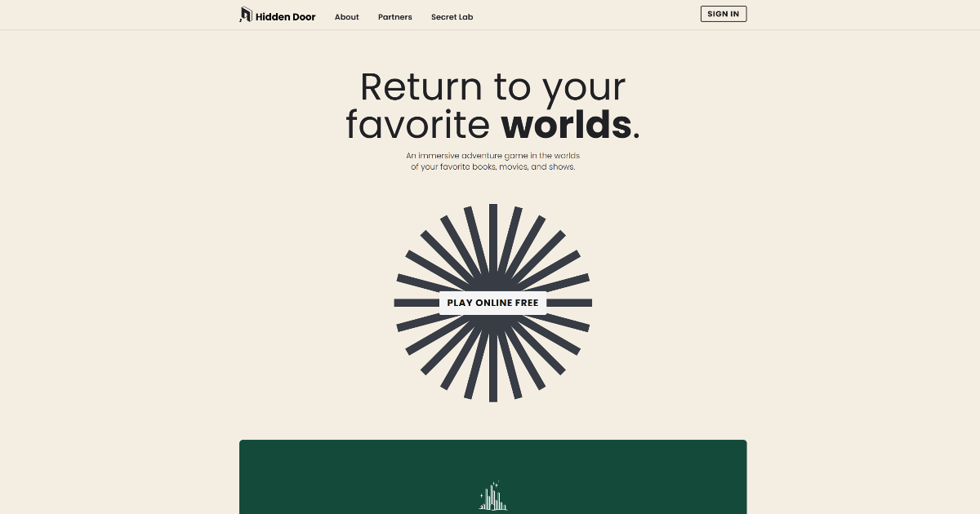Click the "Return to your" headline line
The height and width of the screenshot is (514, 980).
[493, 86]
